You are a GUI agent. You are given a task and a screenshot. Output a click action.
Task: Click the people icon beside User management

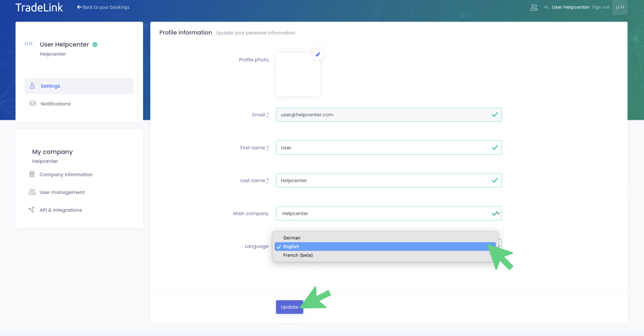click(x=32, y=192)
